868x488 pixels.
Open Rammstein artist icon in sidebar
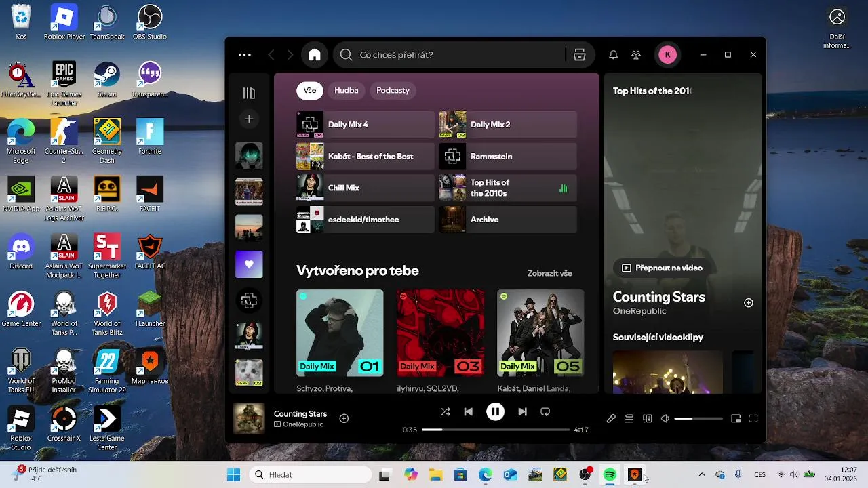coord(249,300)
